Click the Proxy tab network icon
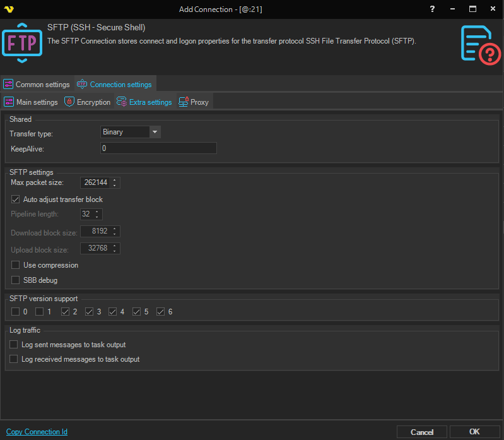 click(x=184, y=102)
